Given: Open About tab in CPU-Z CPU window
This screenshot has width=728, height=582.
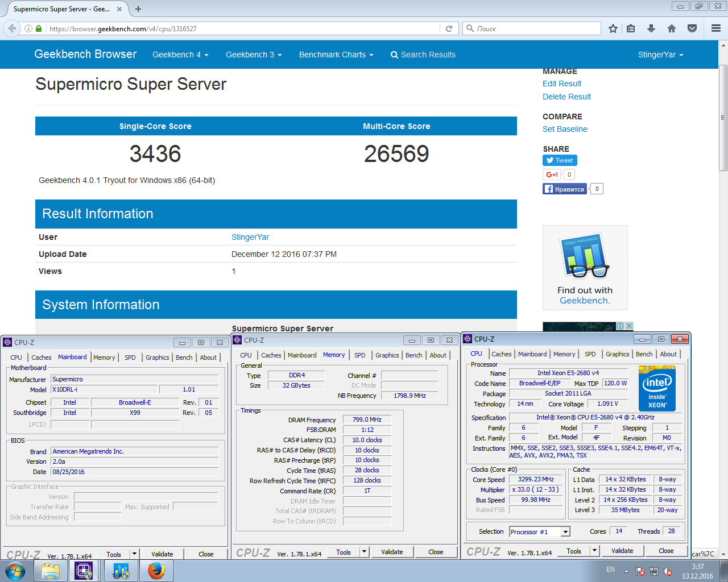Looking at the screenshot, I should click(668, 354).
